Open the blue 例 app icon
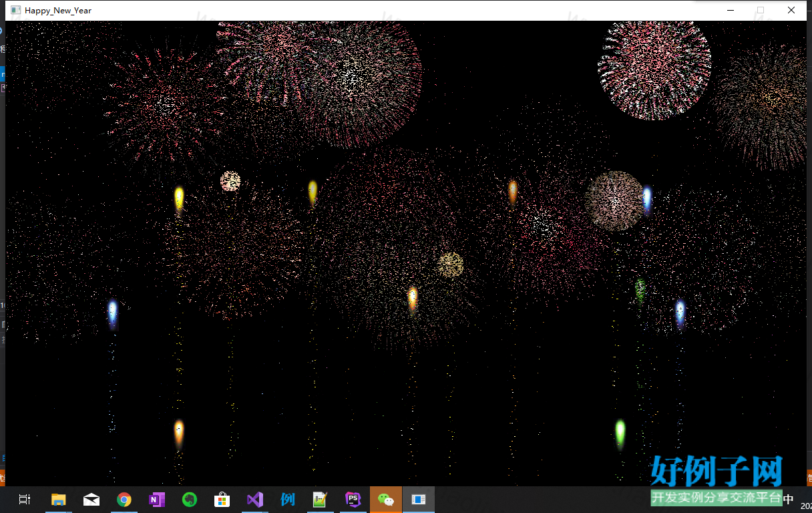 288,500
